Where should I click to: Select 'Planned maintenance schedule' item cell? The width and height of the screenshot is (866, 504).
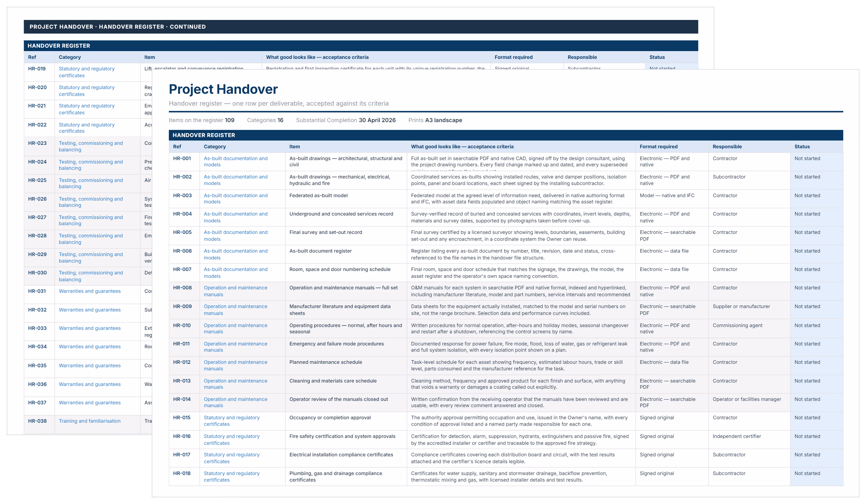pyautogui.click(x=346, y=366)
